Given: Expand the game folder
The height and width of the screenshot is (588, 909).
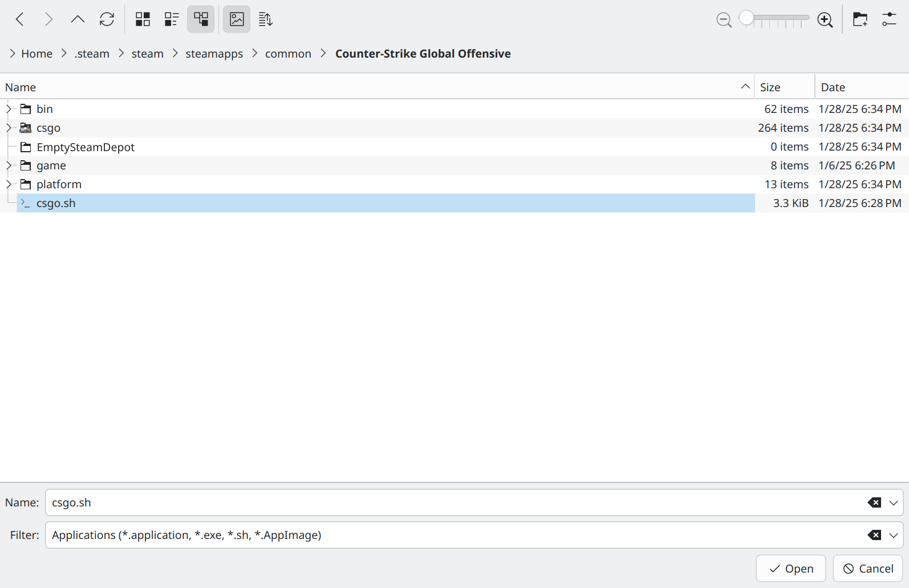Looking at the screenshot, I should coord(9,165).
